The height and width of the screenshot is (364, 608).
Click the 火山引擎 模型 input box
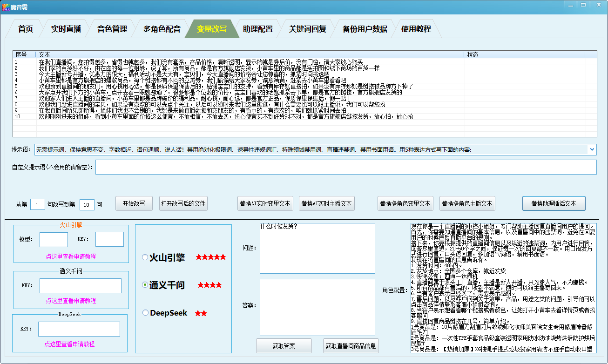coord(54,239)
